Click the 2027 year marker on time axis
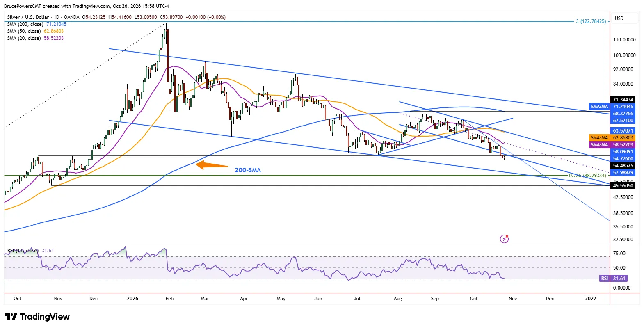Image resolution: width=644 pixels, height=329 pixels. coord(591,299)
